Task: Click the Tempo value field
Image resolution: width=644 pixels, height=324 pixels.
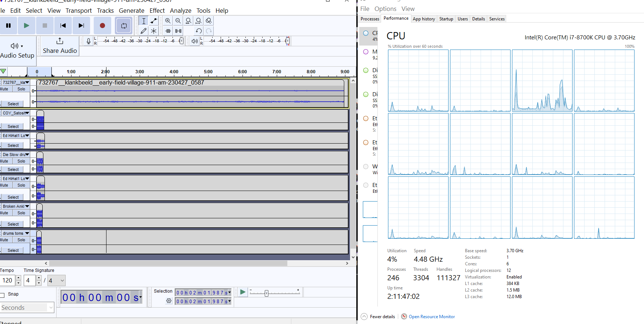Action: point(7,281)
